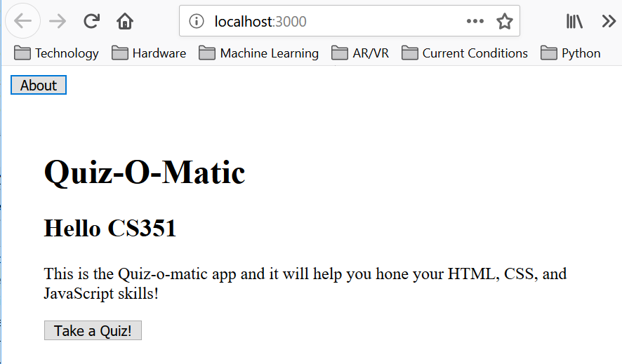Click the browser Back arrow button
Screen dimensions: 622x364
click(x=22, y=21)
